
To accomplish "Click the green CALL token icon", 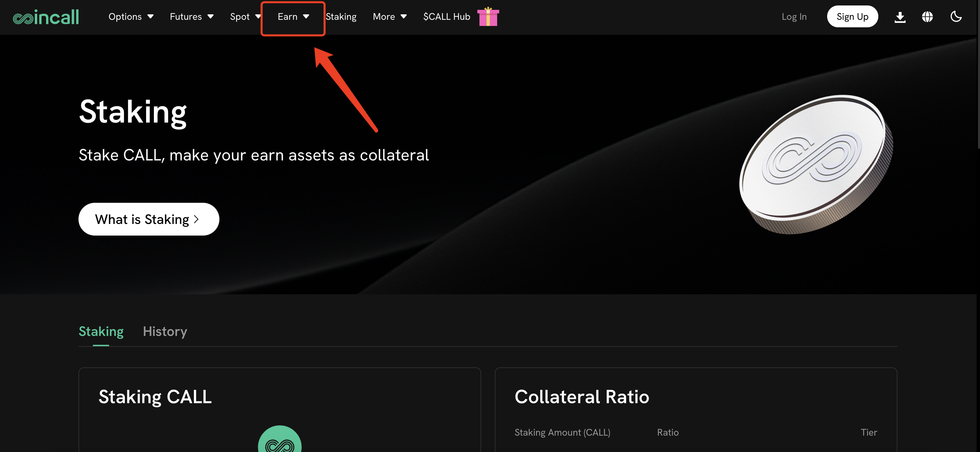I will tap(279, 439).
